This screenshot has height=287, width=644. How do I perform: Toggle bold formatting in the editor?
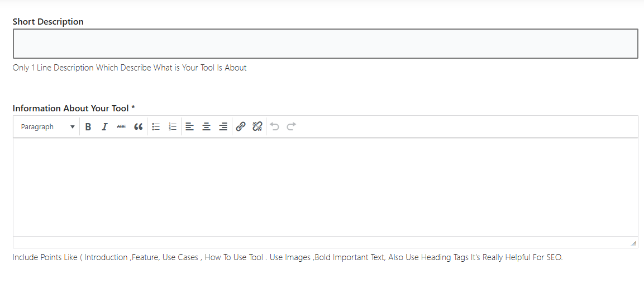pyautogui.click(x=88, y=126)
